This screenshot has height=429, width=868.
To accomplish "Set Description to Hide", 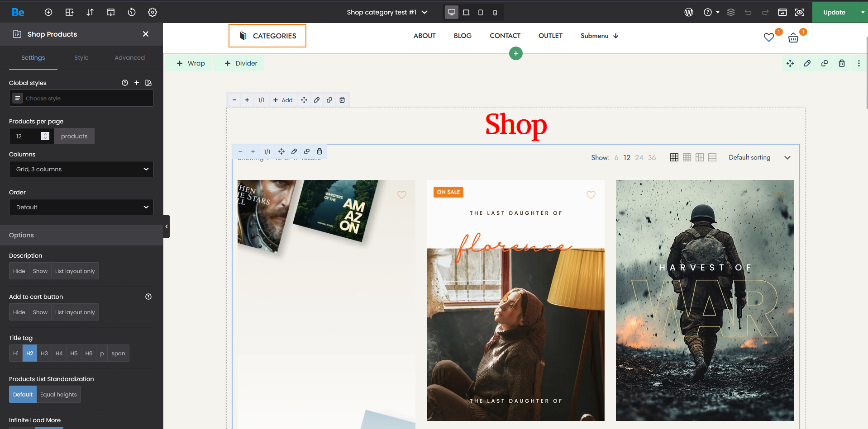I will tap(19, 271).
